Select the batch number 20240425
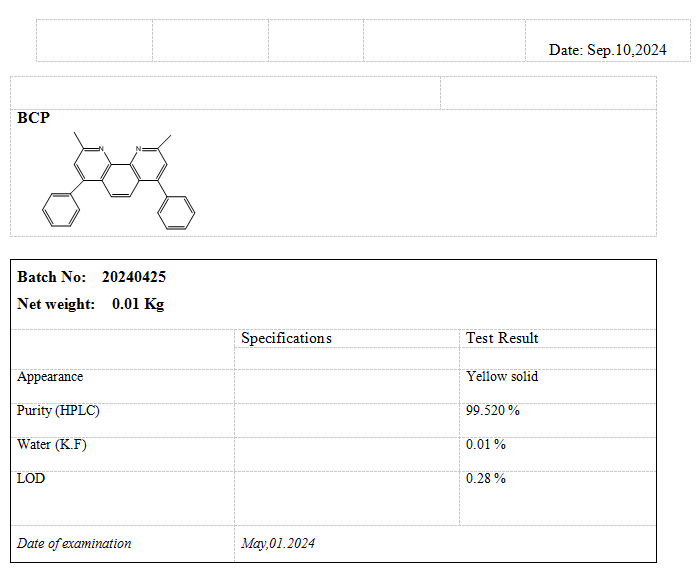Image resolution: width=698 pixels, height=579 pixels. [x=134, y=277]
